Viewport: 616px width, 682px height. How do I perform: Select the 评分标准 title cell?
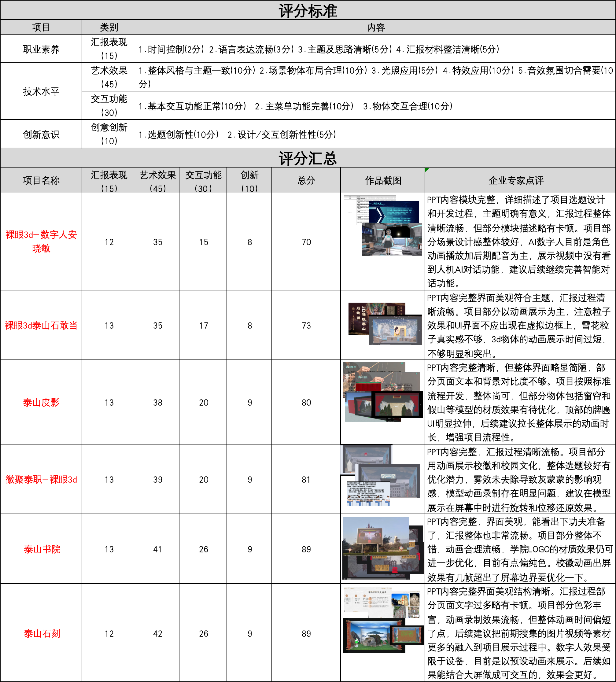[x=308, y=10]
